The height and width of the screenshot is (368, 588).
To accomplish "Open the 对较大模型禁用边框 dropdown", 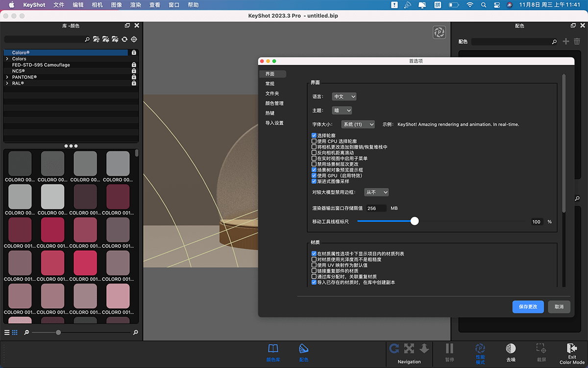I will tap(376, 192).
